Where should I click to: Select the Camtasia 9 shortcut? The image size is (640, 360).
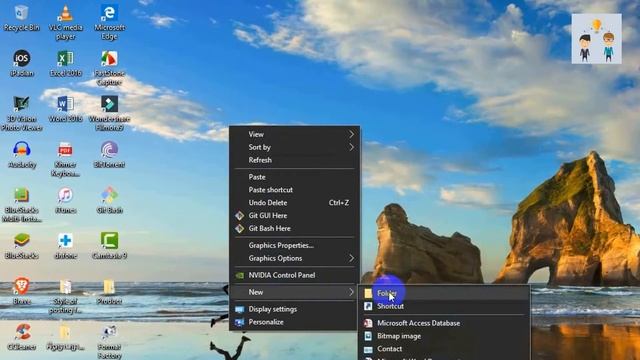pos(109,246)
